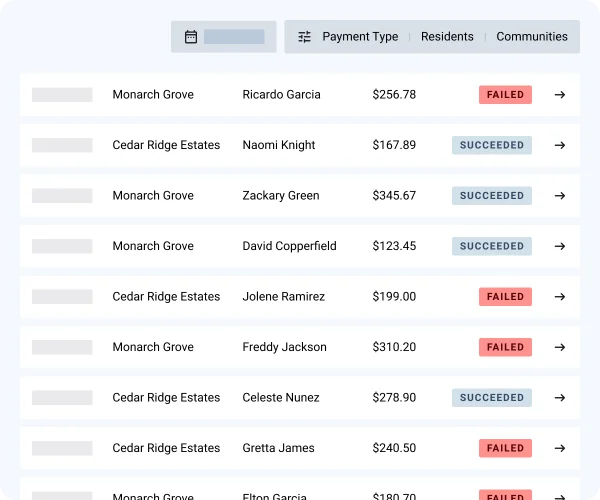Click arrow on Naomi Knight row
The height and width of the screenshot is (500, 600).
pyautogui.click(x=560, y=145)
